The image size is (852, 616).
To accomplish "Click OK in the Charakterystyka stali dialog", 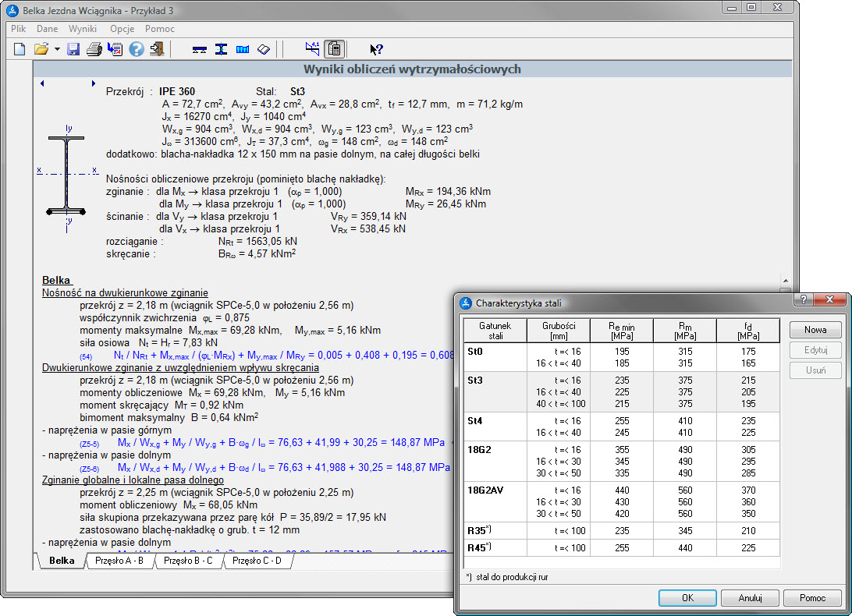I will (687, 598).
